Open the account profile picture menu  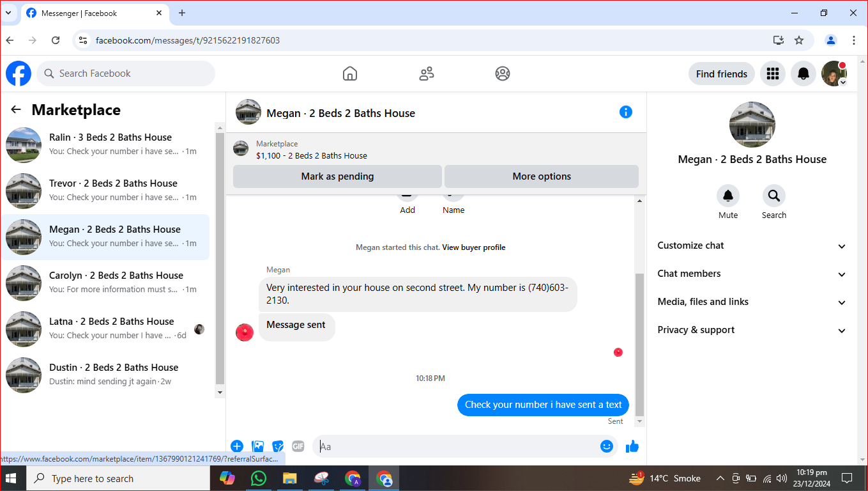click(834, 74)
